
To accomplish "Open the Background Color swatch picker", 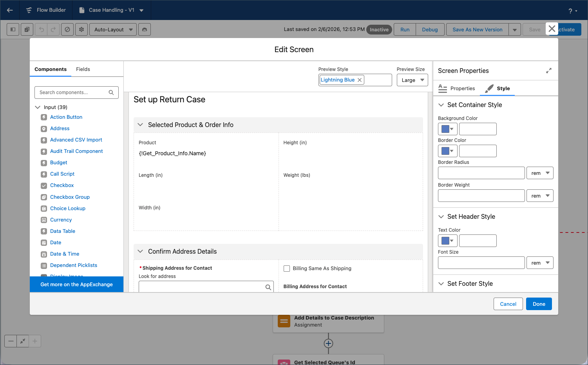I will click(447, 129).
